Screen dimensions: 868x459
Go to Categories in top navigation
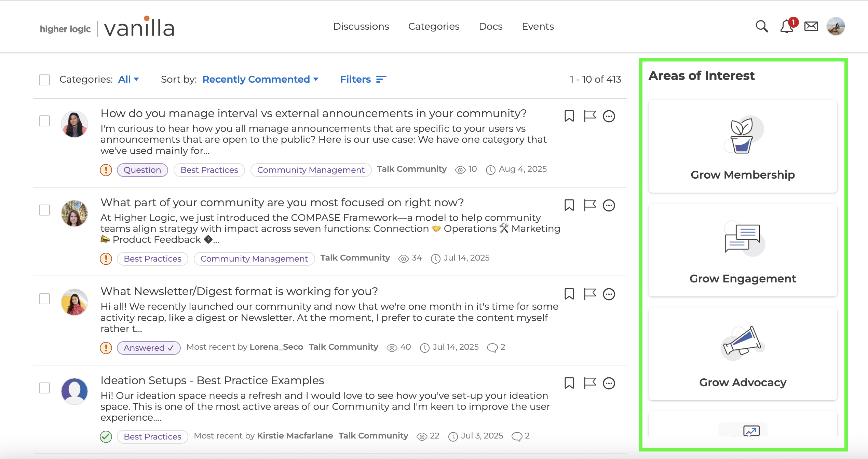[x=434, y=26]
